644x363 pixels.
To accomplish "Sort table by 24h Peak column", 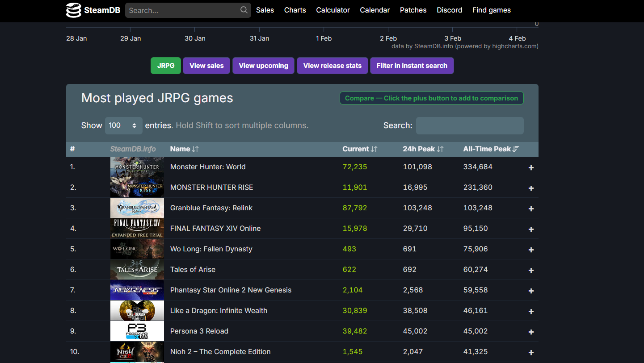I will (x=423, y=149).
